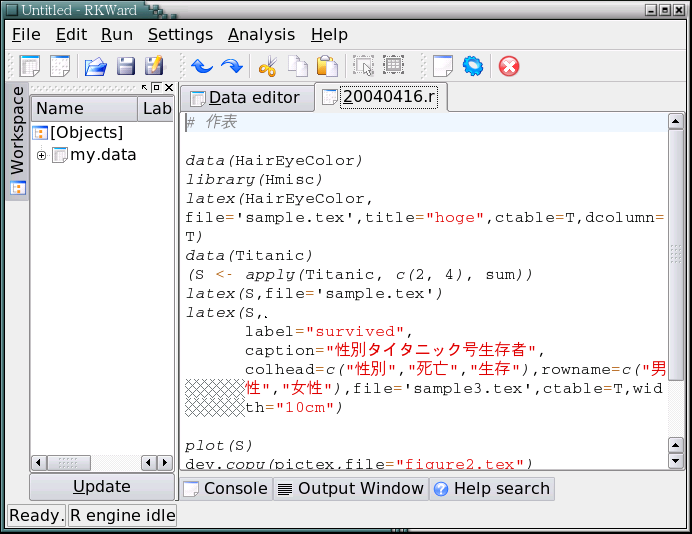Float the workspace panel with the detach button

tap(156, 88)
